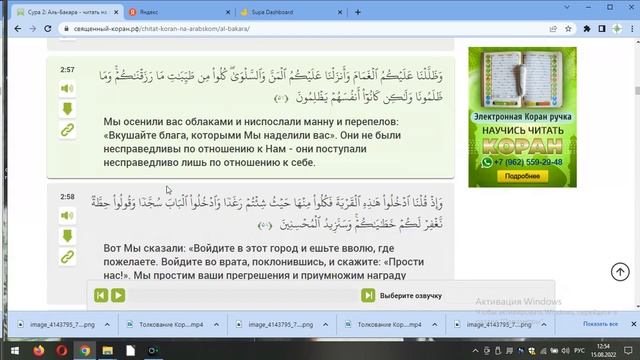Viewport: 640px width, 360px height.
Task: Click the address bar URL
Action: point(162,29)
